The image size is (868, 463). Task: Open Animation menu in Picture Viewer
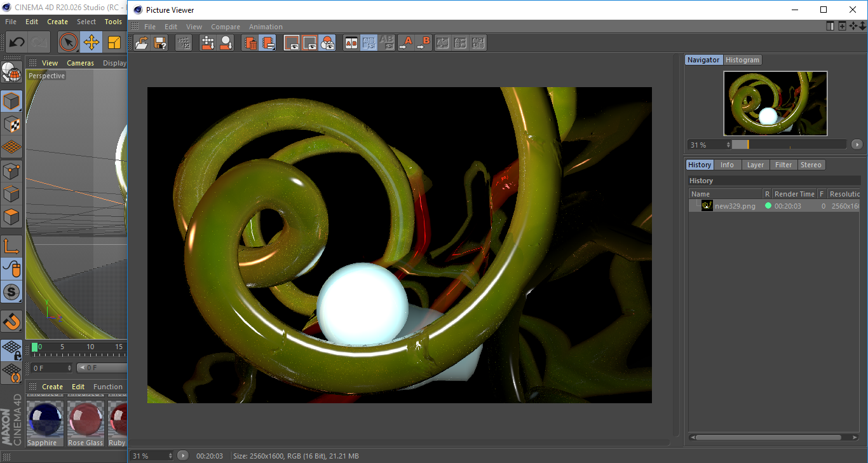[266, 27]
